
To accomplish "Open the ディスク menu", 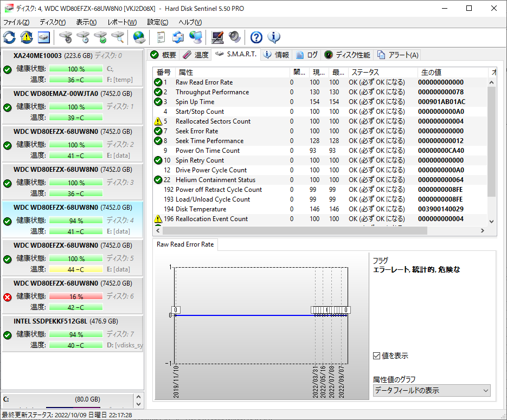I will click(x=53, y=22).
